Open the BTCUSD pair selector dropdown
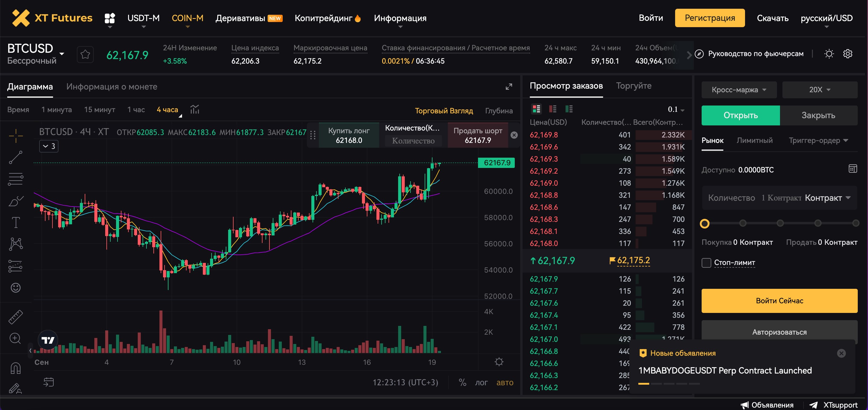This screenshot has height=410, width=868. point(62,54)
